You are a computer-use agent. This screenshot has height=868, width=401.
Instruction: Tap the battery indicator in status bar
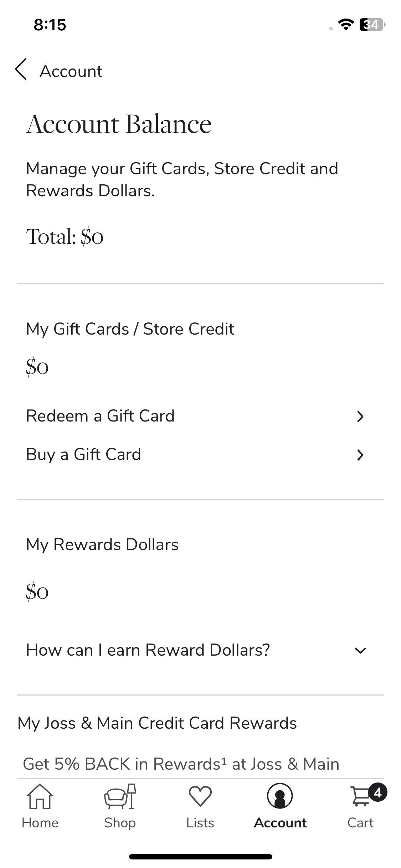point(372,25)
